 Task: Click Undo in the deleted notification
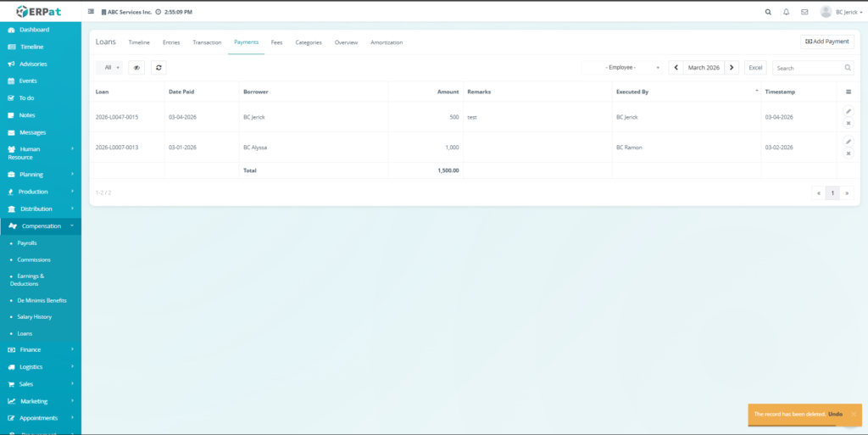click(835, 414)
